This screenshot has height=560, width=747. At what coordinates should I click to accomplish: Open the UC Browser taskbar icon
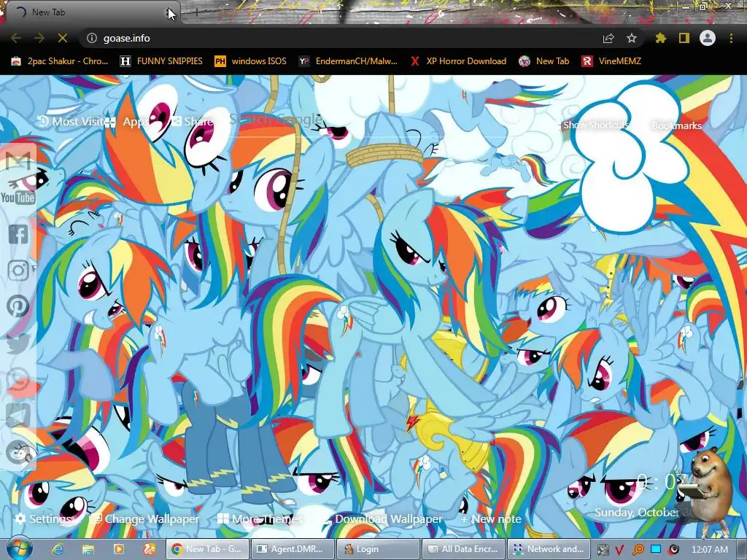[149, 549]
